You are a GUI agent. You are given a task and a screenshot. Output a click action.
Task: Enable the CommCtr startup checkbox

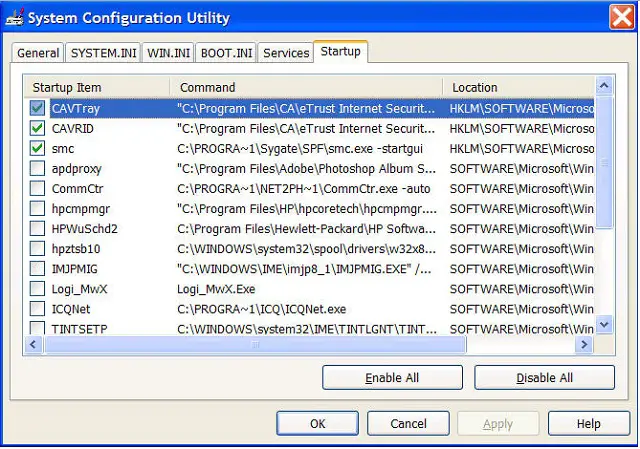coord(37,188)
